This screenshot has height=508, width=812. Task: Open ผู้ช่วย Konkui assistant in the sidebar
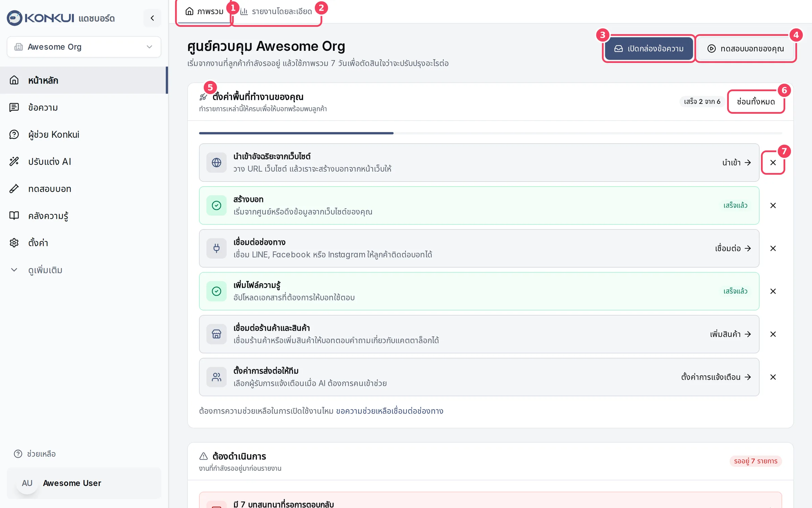point(84,134)
